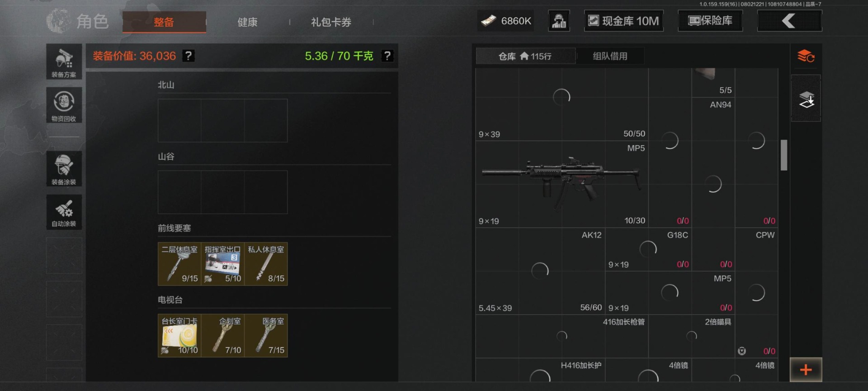
Task: Open the 保险库 button
Action: point(710,21)
